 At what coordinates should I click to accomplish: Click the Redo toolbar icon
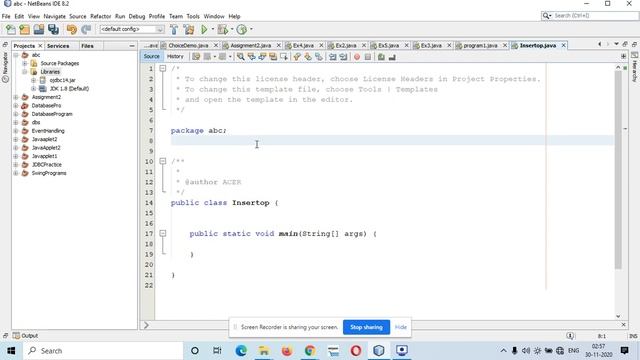pos(86,29)
